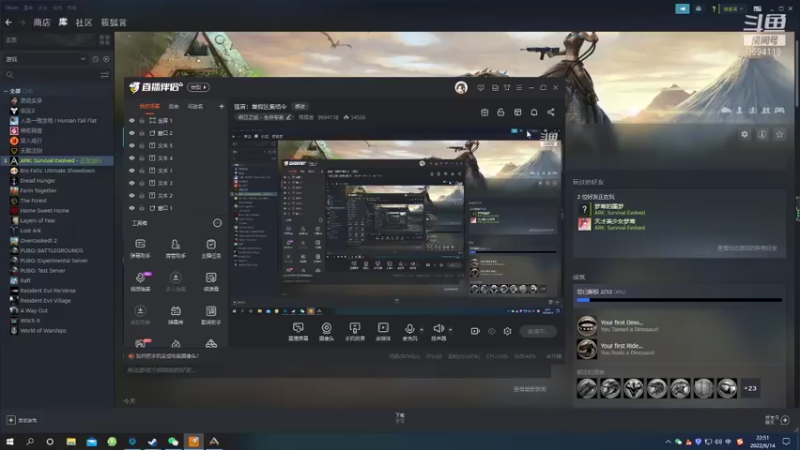Toggle the lock on the 文本 3 source

click(x=142, y=183)
